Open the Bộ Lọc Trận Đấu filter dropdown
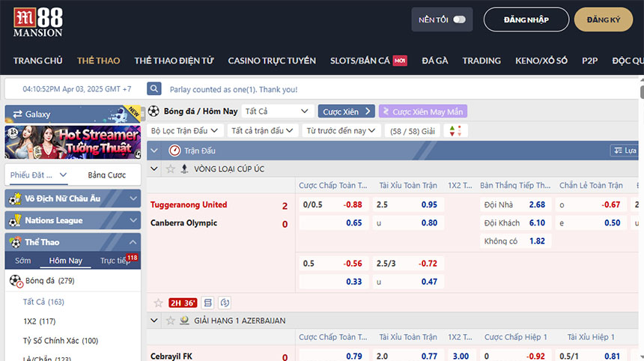Viewport: 644px width, 361px height. [184, 130]
